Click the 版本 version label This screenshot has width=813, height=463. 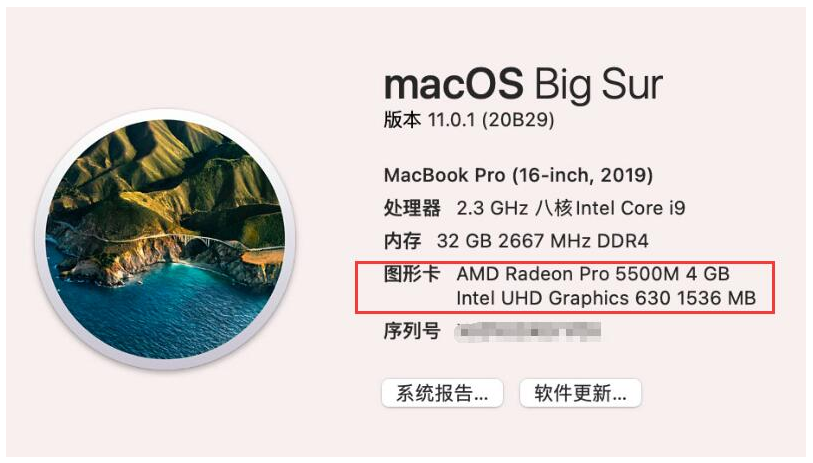click(402, 120)
